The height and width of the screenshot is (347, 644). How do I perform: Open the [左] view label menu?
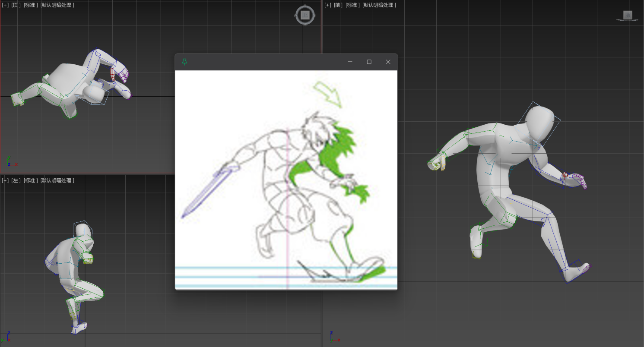[16, 180]
